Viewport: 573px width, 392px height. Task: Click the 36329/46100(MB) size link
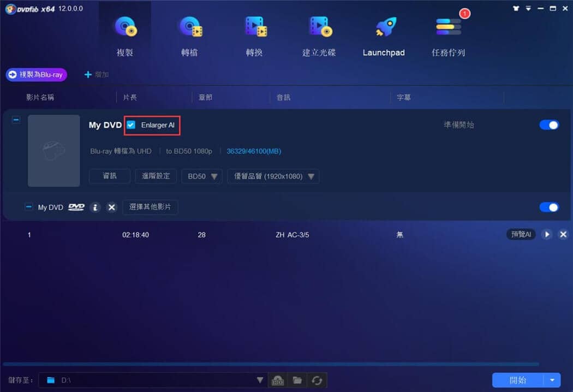(254, 151)
